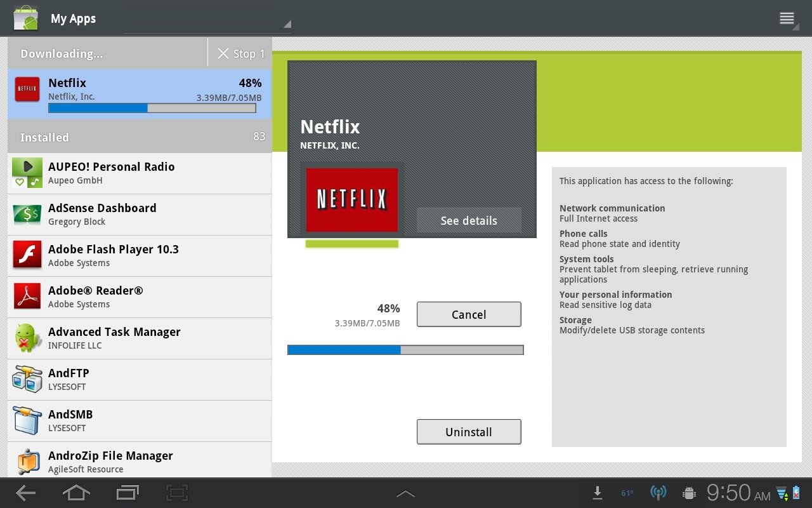The width and height of the screenshot is (812, 508).
Task: Open AndSMB app icon
Action: pos(27,420)
